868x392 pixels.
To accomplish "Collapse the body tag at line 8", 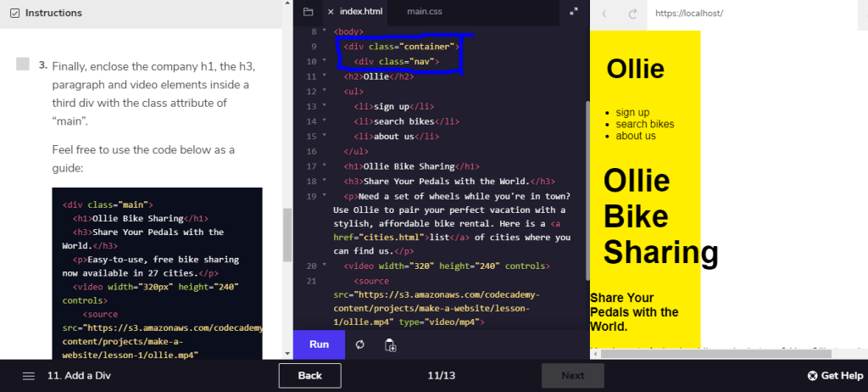I will pos(324,31).
